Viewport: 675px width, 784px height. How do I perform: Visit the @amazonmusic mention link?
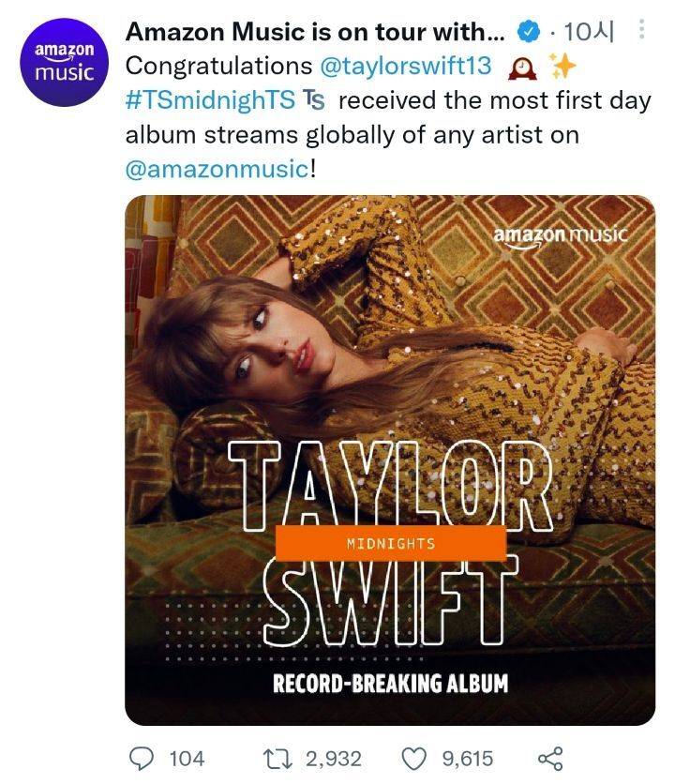click(x=217, y=170)
